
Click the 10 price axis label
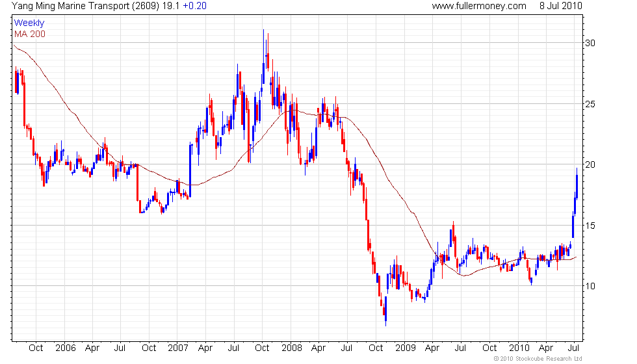[590, 286]
